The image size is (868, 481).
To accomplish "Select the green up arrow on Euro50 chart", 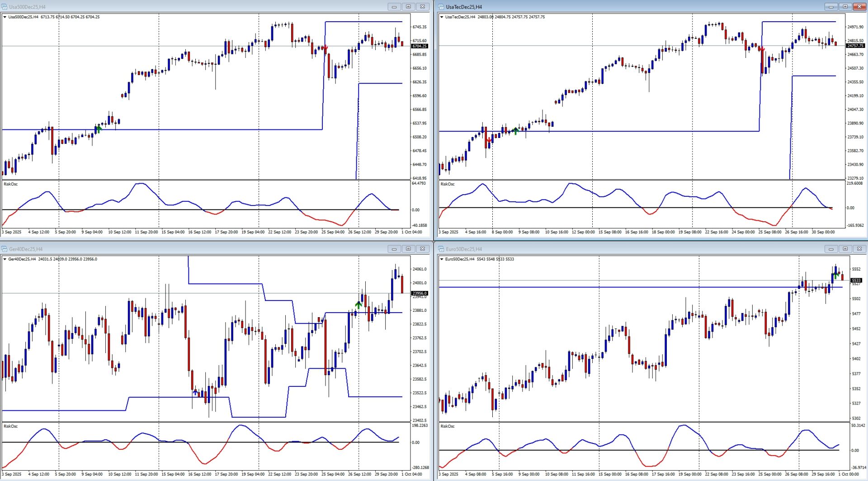I will pos(835,275).
